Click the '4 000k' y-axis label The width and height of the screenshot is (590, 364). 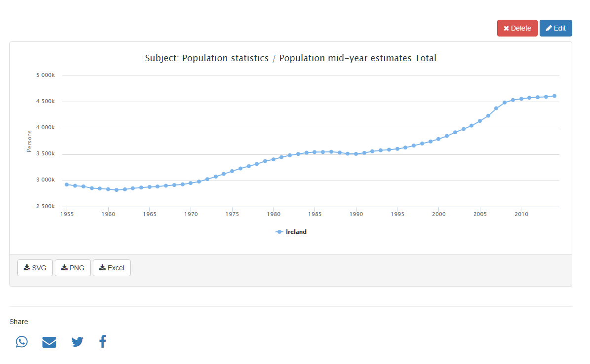pyautogui.click(x=45, y=127)
